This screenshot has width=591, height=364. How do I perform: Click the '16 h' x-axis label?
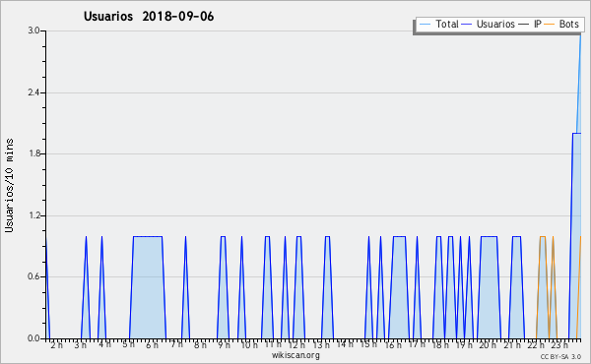click(393, 345)
